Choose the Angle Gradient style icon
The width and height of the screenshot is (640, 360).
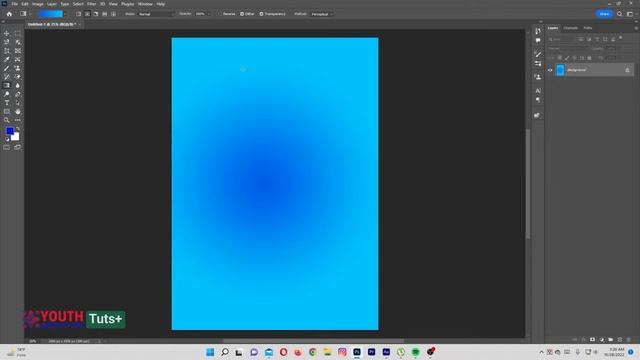tap(96, 14)
